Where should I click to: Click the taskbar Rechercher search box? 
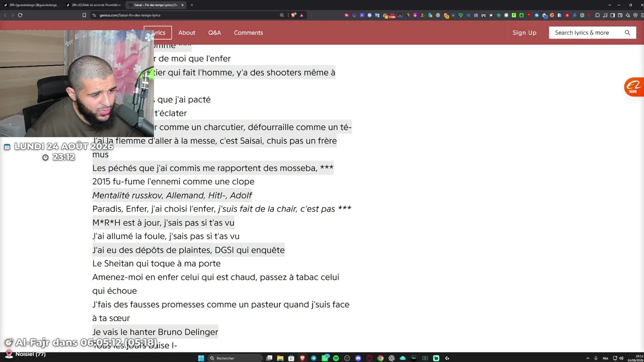234,358
